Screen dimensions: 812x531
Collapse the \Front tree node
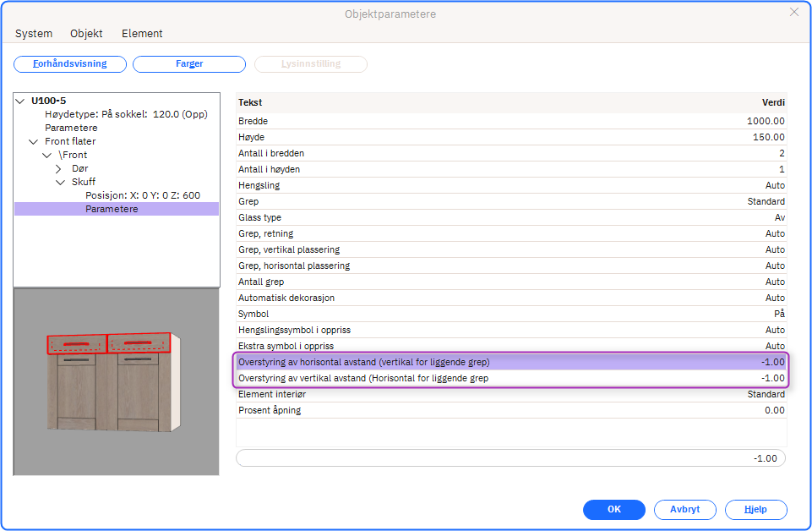click(47, 155)
